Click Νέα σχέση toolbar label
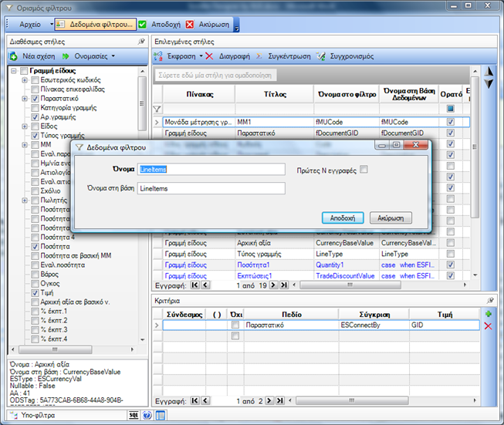 click(39, 56)
